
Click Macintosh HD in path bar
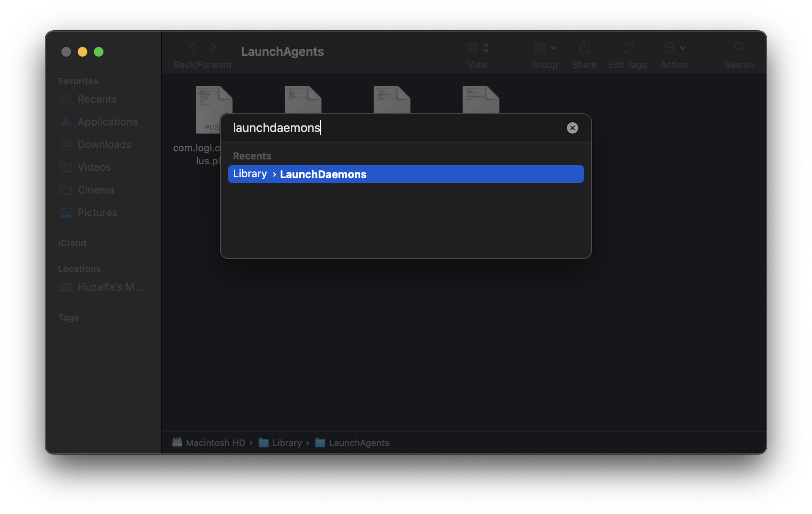pyautogui.click(x=215, y=443)
